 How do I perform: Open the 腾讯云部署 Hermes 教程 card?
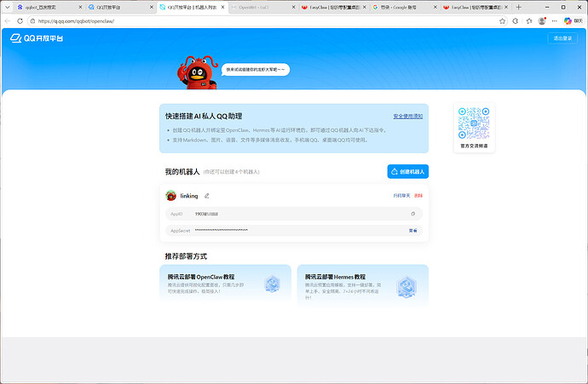coord(363,285)
